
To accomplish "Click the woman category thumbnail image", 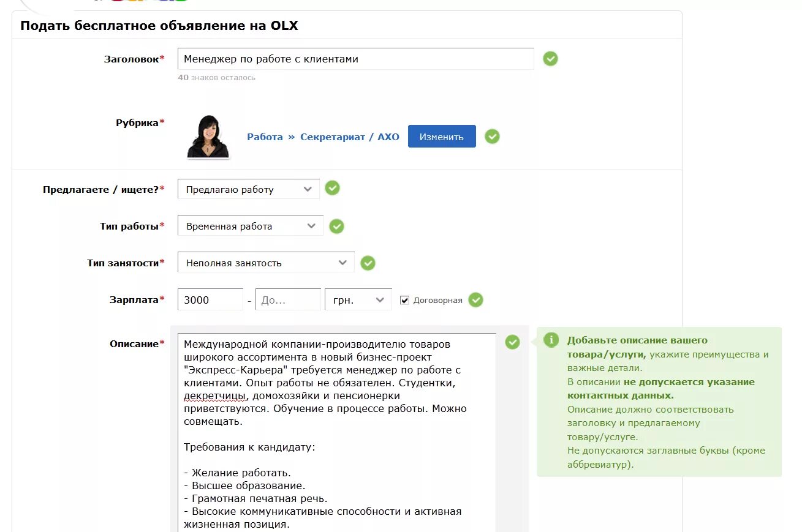I will point(208,137).
